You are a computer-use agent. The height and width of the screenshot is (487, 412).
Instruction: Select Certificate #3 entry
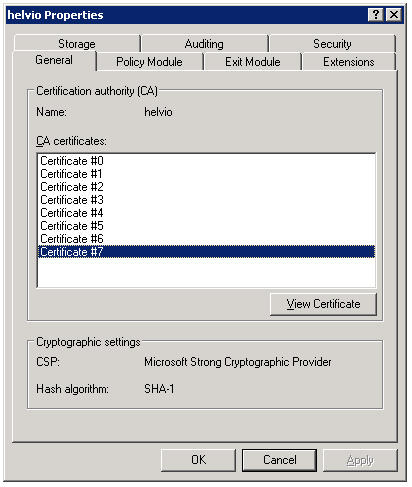206,200
